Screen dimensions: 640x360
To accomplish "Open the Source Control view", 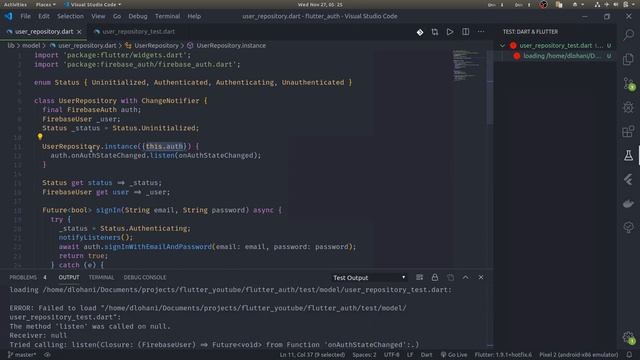I will coord(629,84).
